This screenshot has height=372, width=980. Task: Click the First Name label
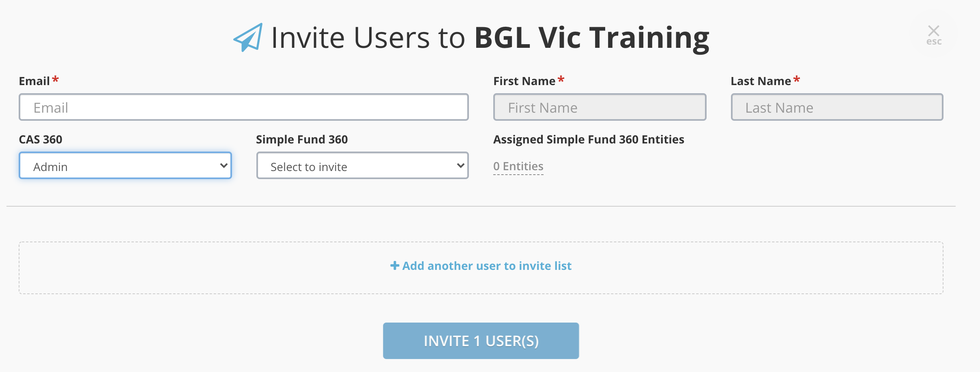(x=524, y=81)
